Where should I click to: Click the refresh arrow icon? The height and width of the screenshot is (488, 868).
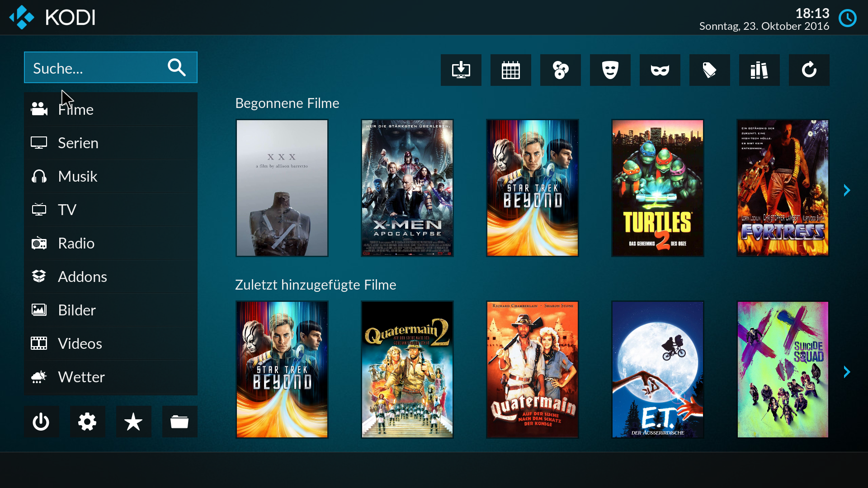(809, 70)
